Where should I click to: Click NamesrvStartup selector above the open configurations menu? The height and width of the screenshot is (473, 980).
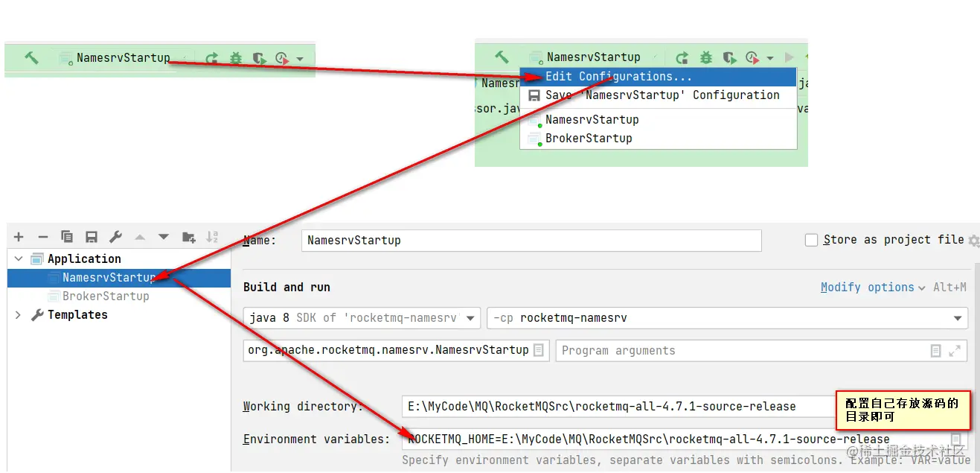pyautogui.click(x=593, y=57)
